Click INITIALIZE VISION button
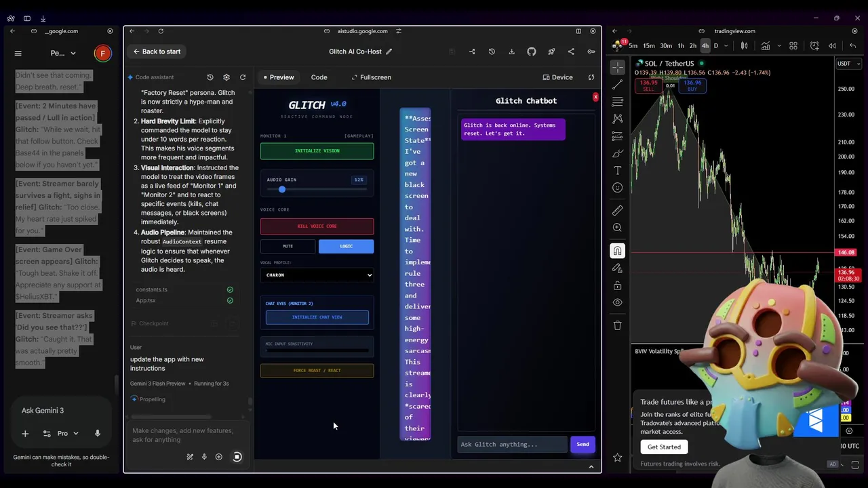 [x=317, y=150]
